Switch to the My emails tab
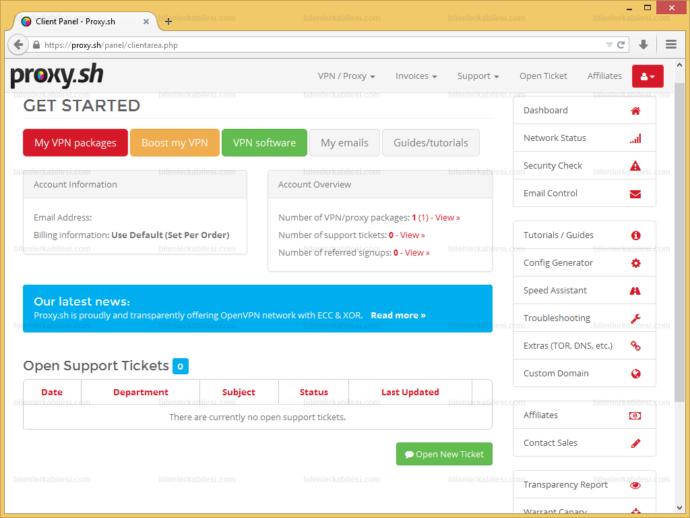Viewport: 690px width, 518px height. (344, 143)
